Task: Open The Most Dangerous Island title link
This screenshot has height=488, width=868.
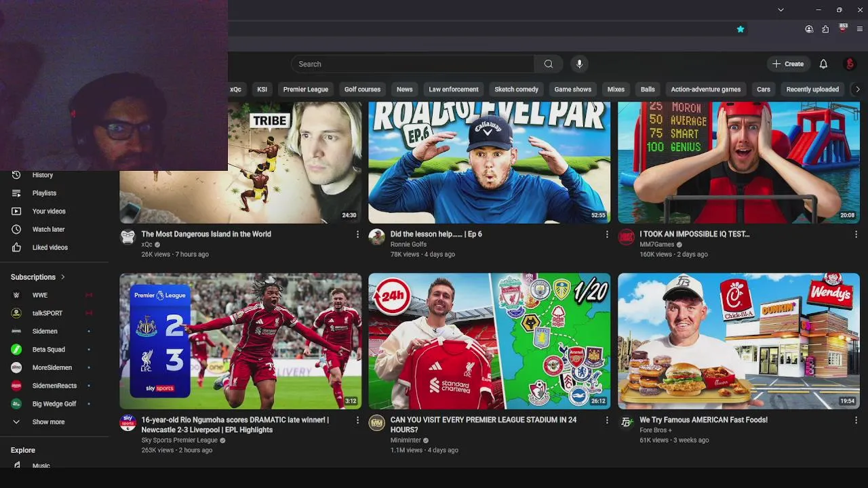Action: pos(206,234)
